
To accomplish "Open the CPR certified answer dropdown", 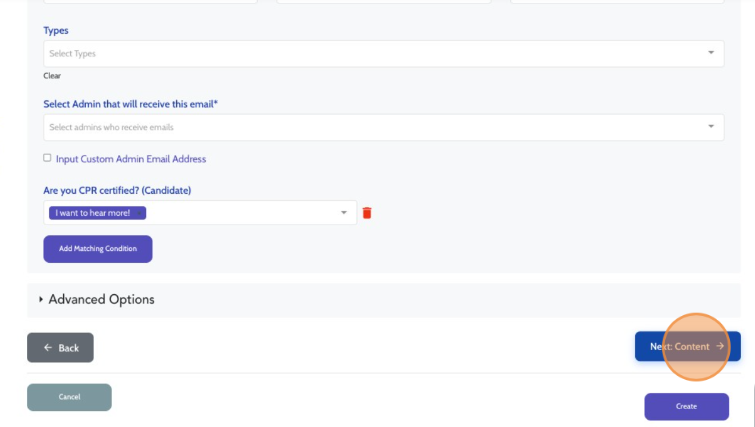I will click(x=200, y=213).
